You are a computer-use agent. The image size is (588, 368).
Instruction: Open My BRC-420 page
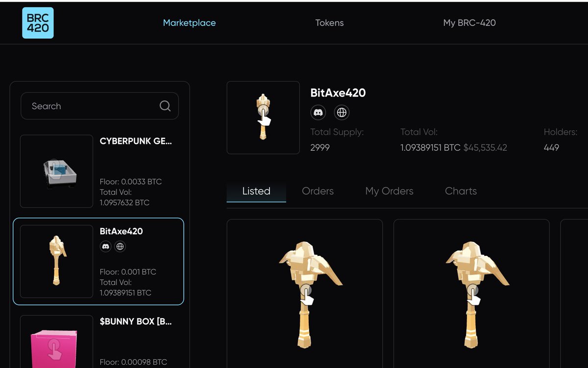[469, 23]
